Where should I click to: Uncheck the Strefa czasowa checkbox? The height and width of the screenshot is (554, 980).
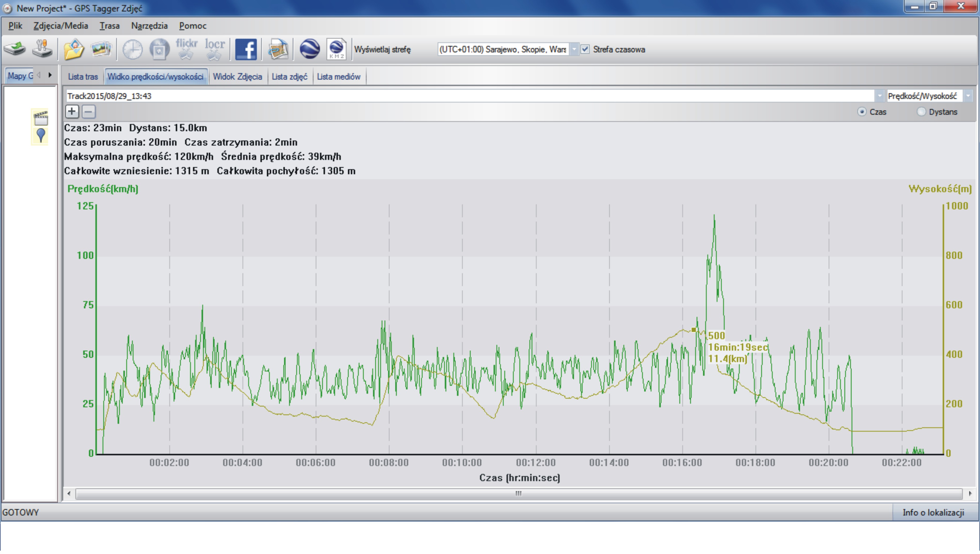(585, 50)
